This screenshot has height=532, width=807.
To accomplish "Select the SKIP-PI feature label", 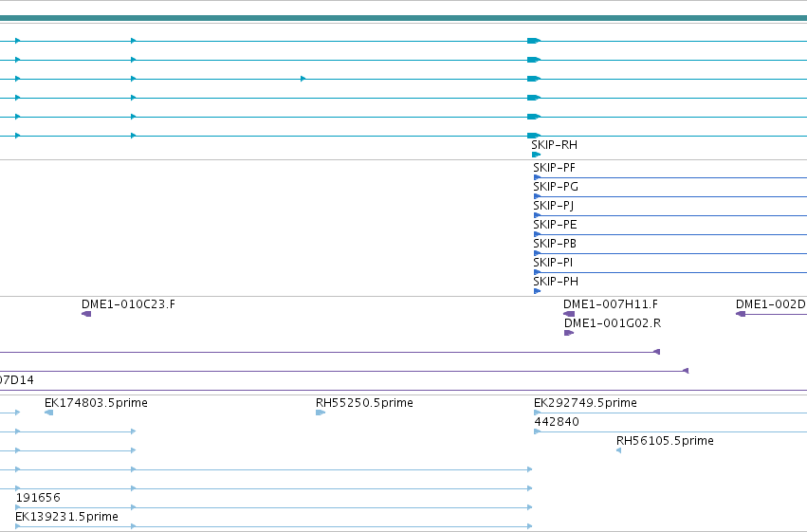I will (553, 263).
